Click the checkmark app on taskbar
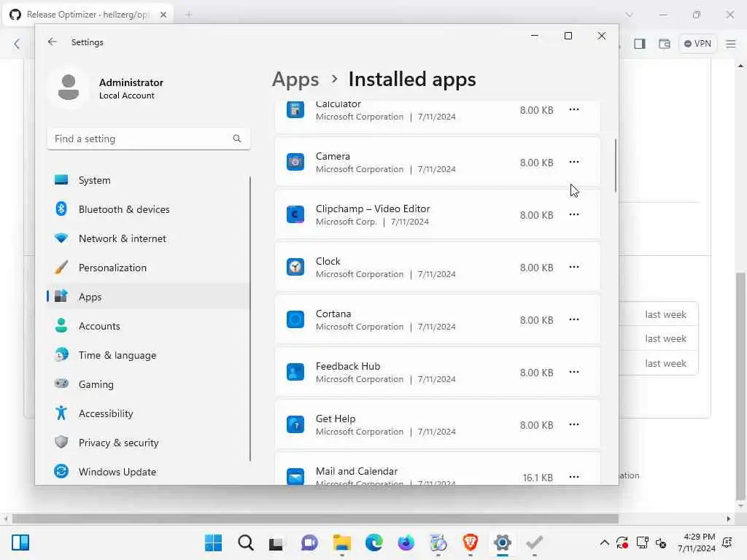 (534, 542)
